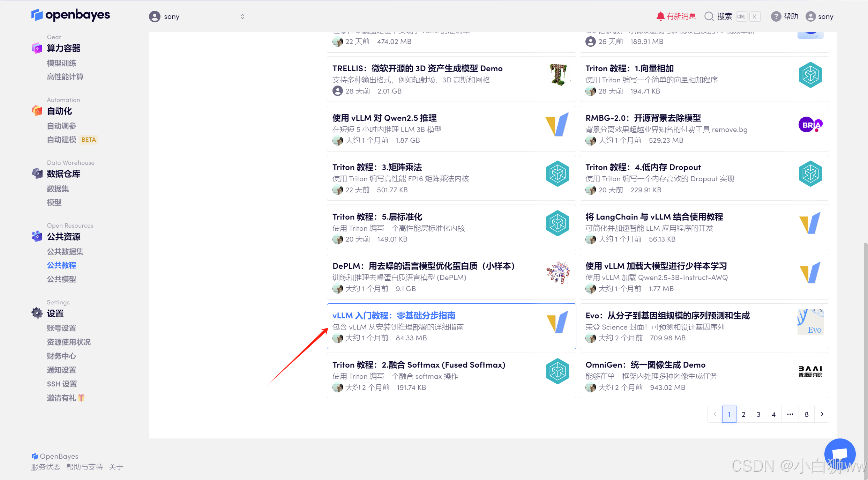
Task: Expand pagination ellipsis for more pages
Action: [790, 414]
